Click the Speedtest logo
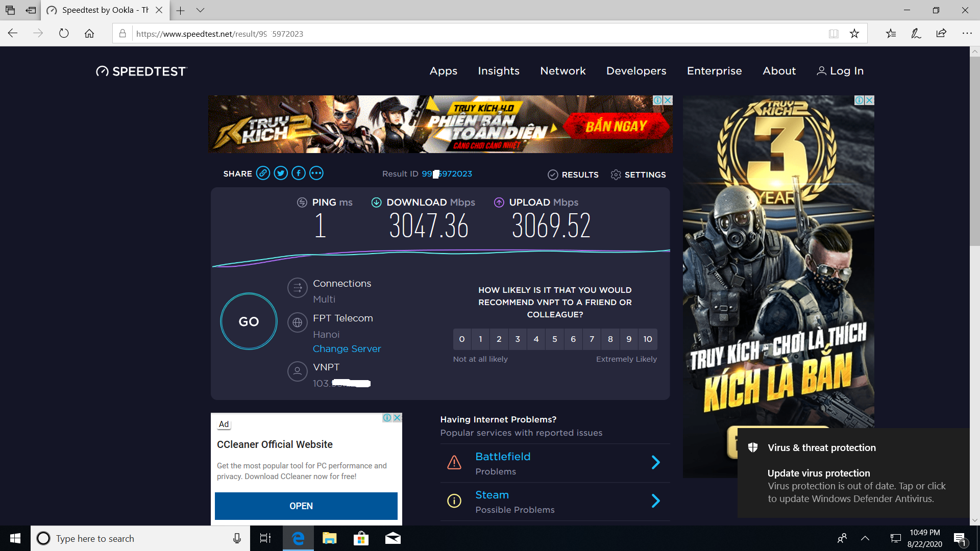 141,71
